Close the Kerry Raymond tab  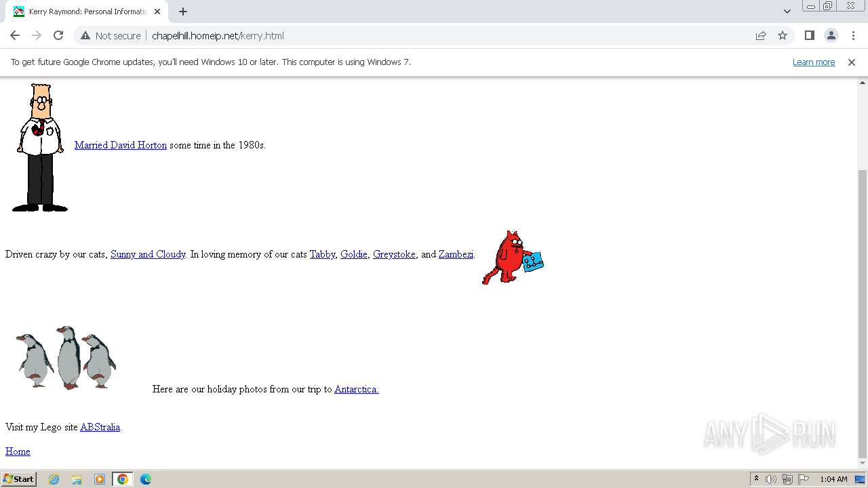tap(157, 12)
